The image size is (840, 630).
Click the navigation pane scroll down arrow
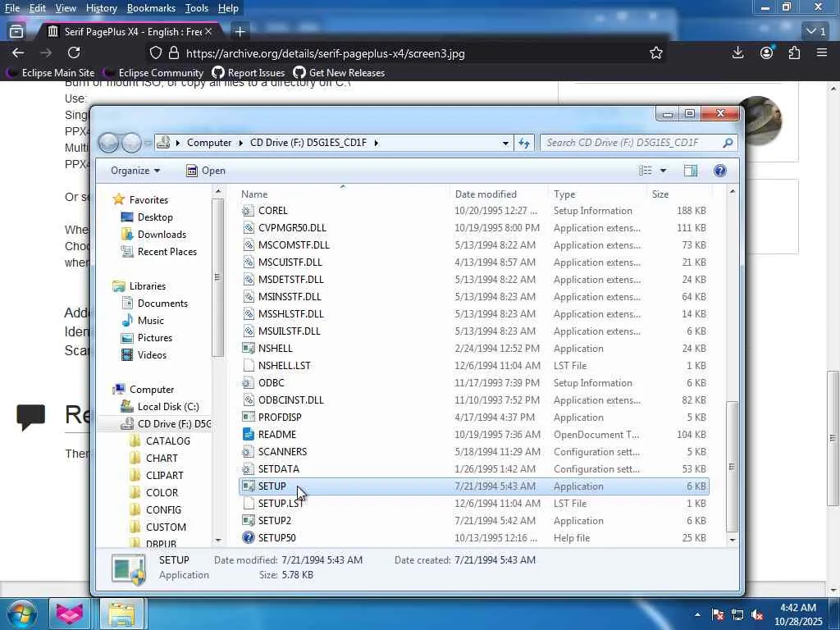coord(217,540)
